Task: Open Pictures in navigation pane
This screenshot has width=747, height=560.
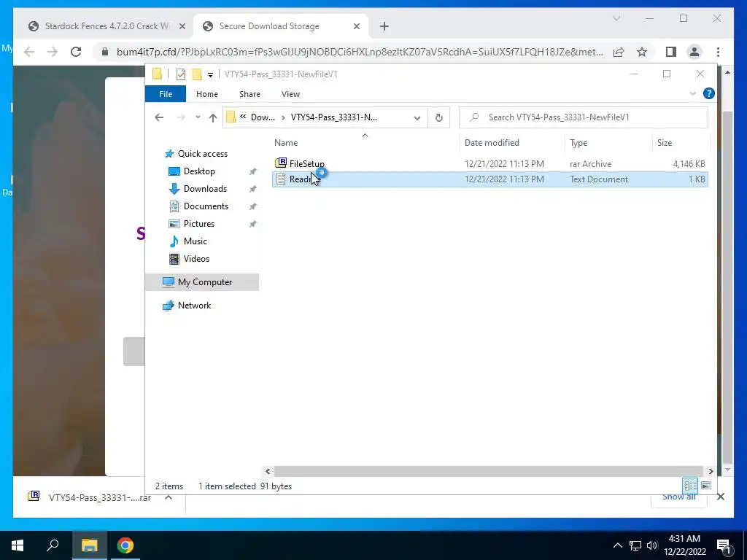Action: [198, 223]
